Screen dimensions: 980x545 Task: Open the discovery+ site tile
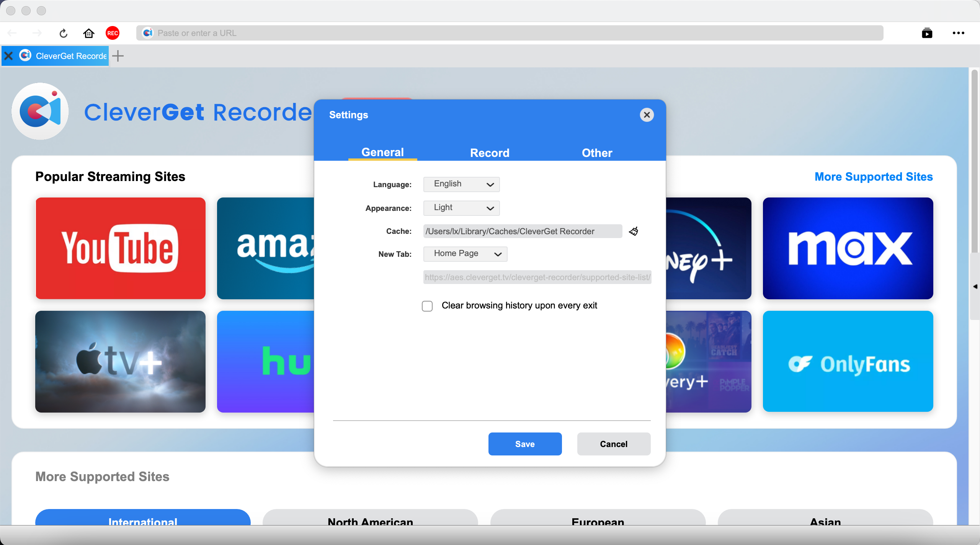coord(709,361)
